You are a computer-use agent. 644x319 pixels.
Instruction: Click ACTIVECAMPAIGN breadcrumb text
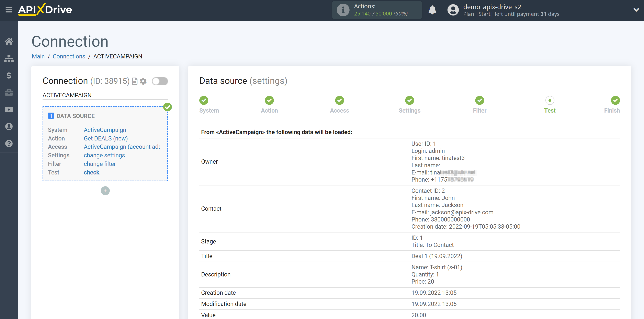pyautogui.click(x=118, y=57)
